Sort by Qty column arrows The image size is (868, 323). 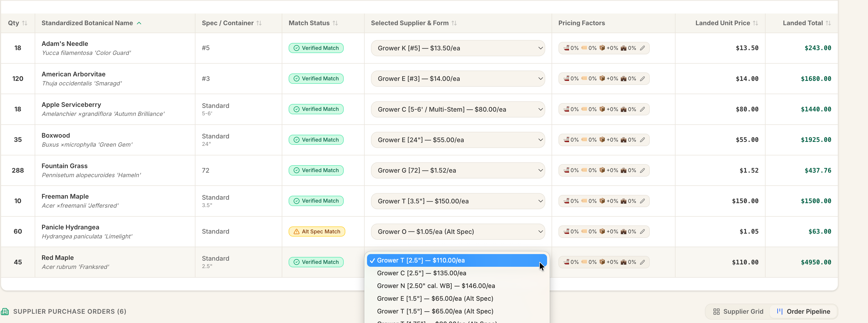pyautogui.click(x=25, y=23)
